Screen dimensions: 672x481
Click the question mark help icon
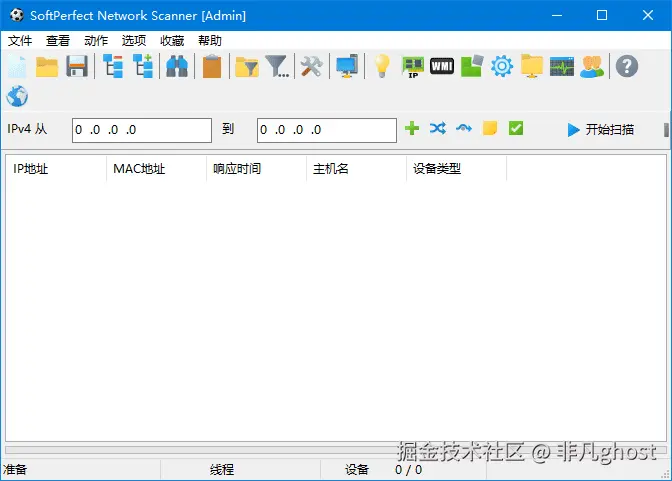(x=627, y=66)
